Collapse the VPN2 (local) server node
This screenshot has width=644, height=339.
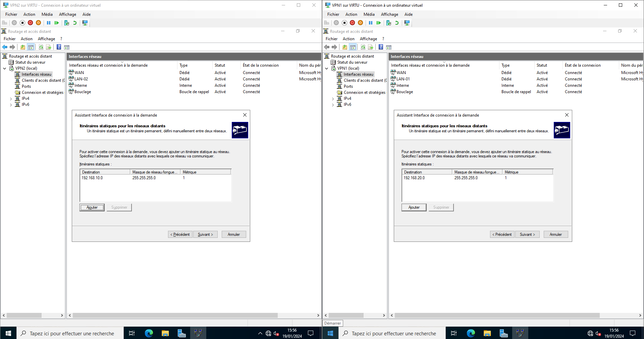pyautogui.click(x=5, y=68)
